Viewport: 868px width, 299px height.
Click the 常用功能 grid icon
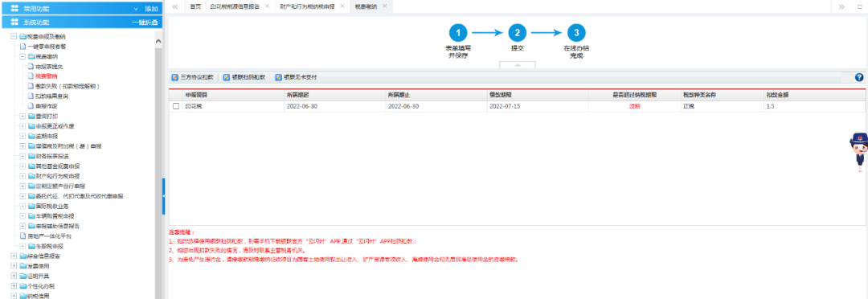click(x=15, y=9)
